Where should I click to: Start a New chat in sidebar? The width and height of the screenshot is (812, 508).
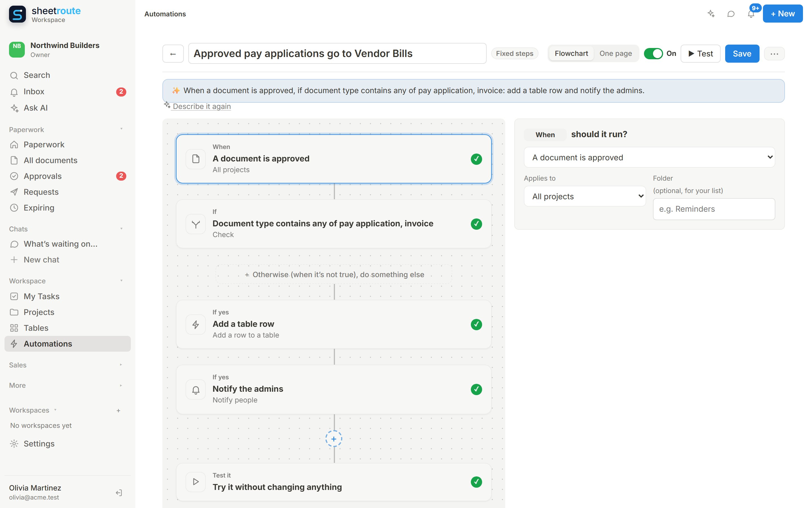coord(67,260)
